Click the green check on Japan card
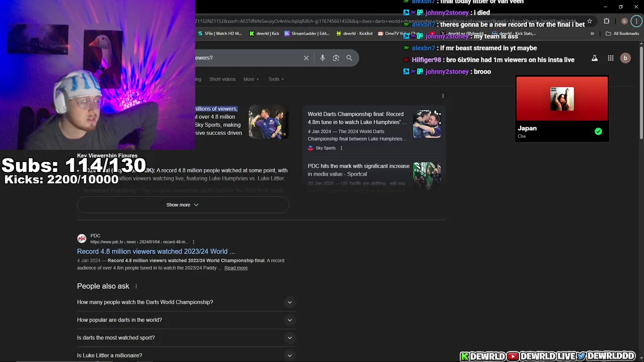 [x=598, y=131]
